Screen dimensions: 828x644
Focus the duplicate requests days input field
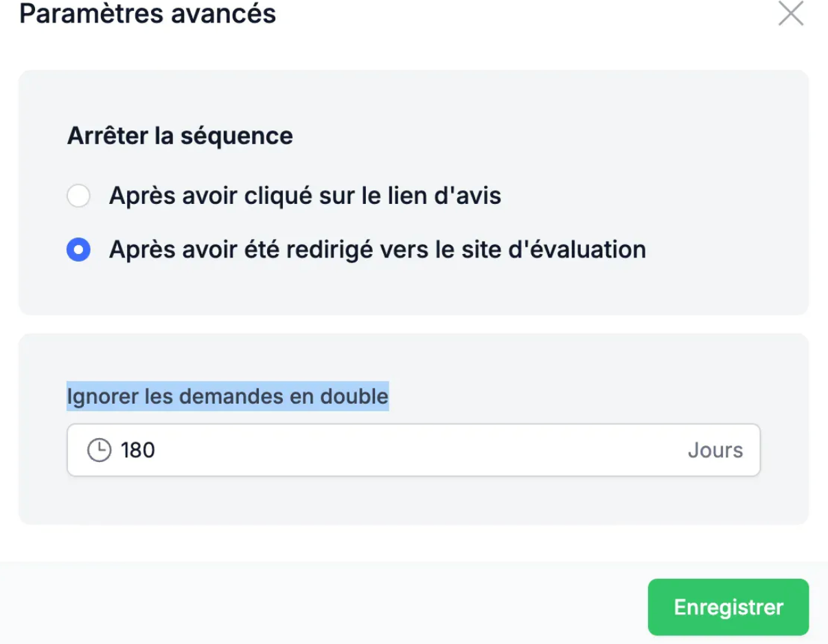(x=413, y=450)
